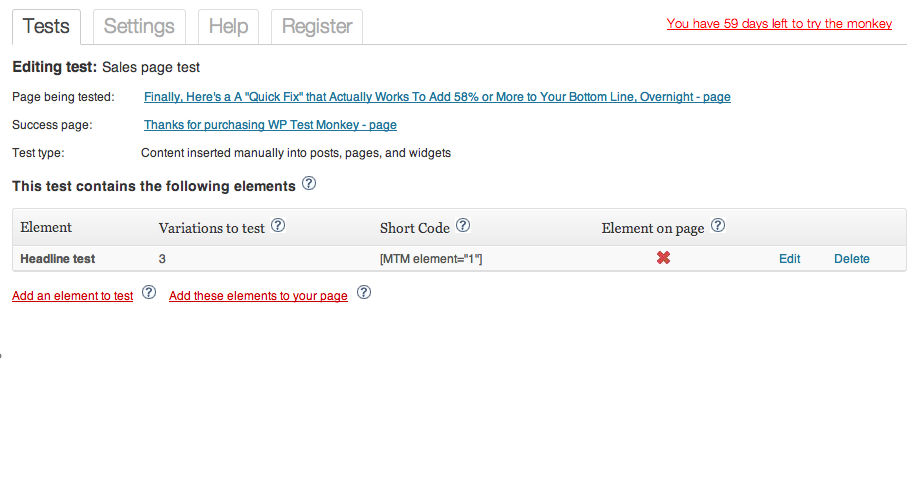The image size is (916, 487).
Task: Edit the Headline test element
Action: tap(789, 259)
